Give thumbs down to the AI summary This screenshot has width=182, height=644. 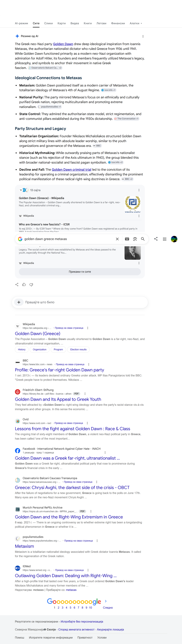pos(31,284)
